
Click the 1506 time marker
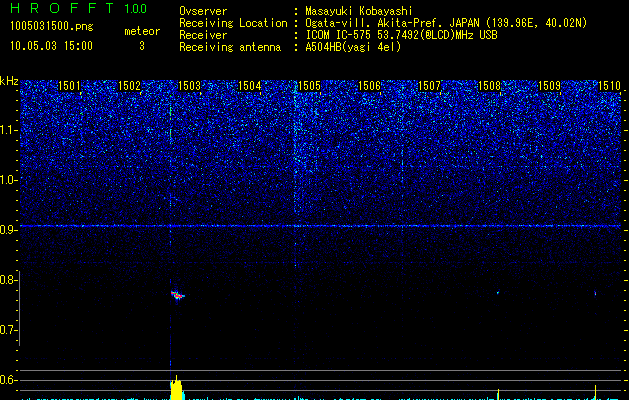(x=369, y=86)
